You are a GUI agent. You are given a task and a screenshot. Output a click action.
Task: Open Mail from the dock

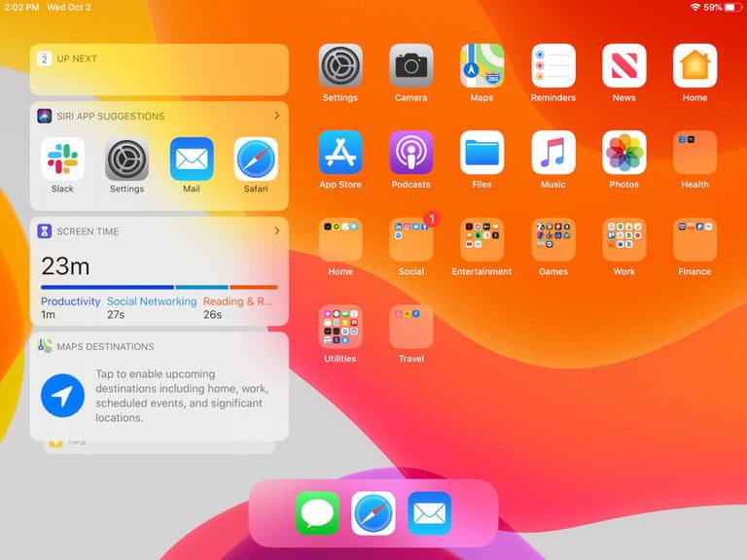tap(429, 513)
